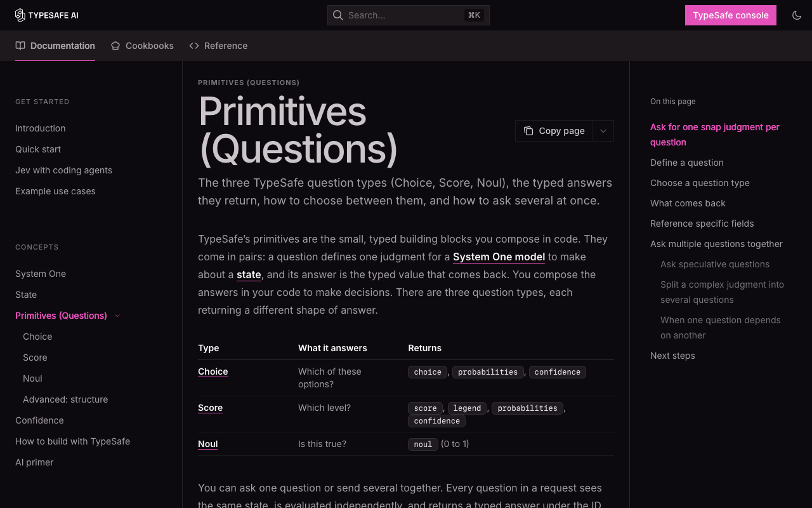This screenshot has width=812, height=508.
Task: Click the choice code tag
Action: point(428,372)
